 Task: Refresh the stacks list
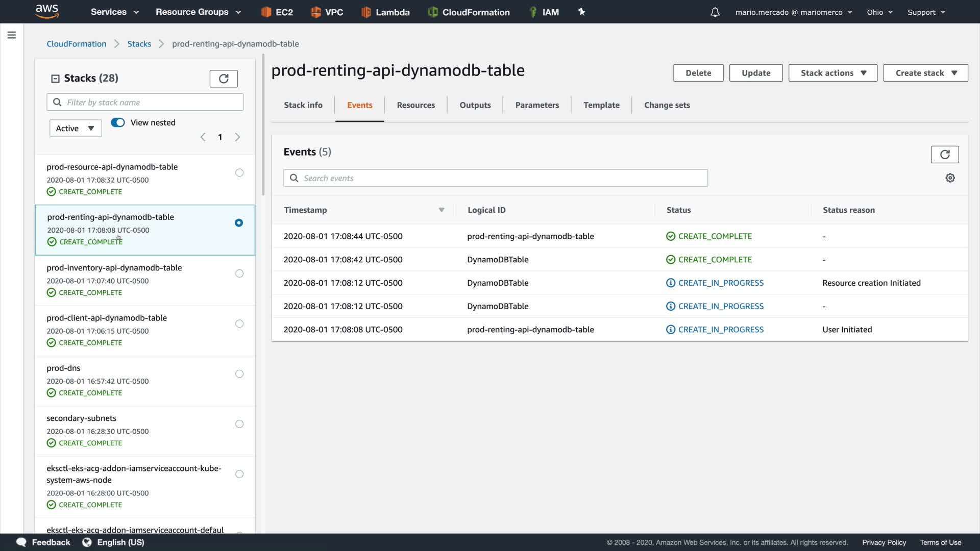[224, 79]
